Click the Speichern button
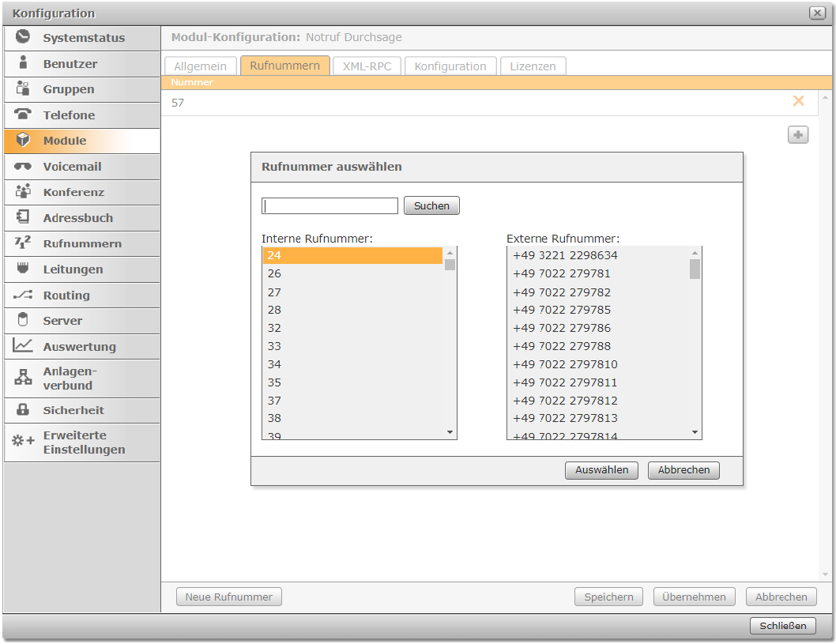Screen dimensions: 836x644 click(608, 597)
